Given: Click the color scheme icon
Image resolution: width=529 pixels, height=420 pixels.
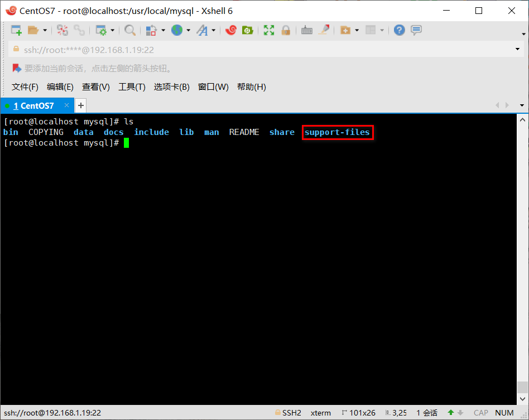Looking at the screenshot, I should pos(151,30).
